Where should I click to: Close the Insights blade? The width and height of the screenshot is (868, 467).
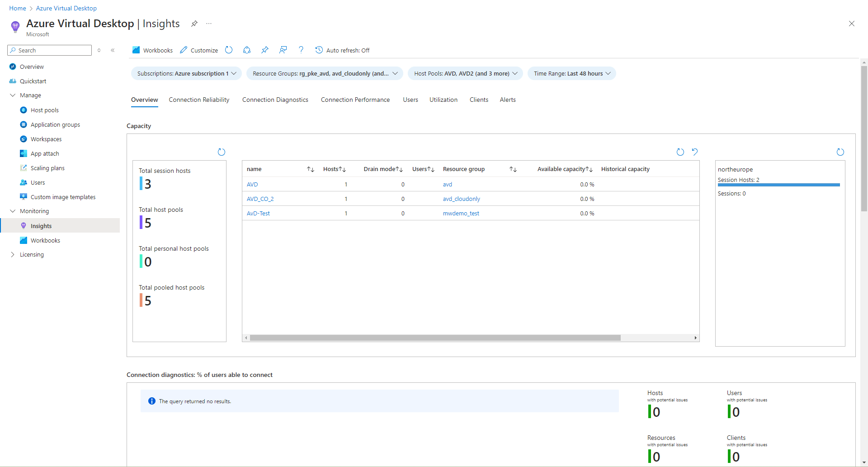[x=852, y=24]
